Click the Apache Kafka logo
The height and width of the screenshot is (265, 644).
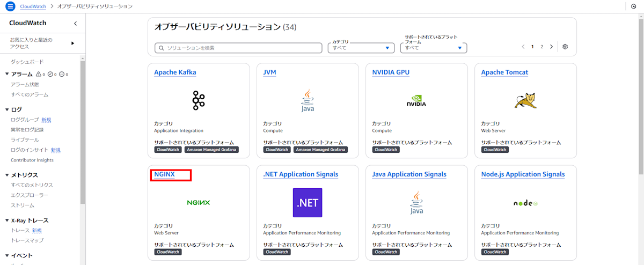tap(199, 100)
